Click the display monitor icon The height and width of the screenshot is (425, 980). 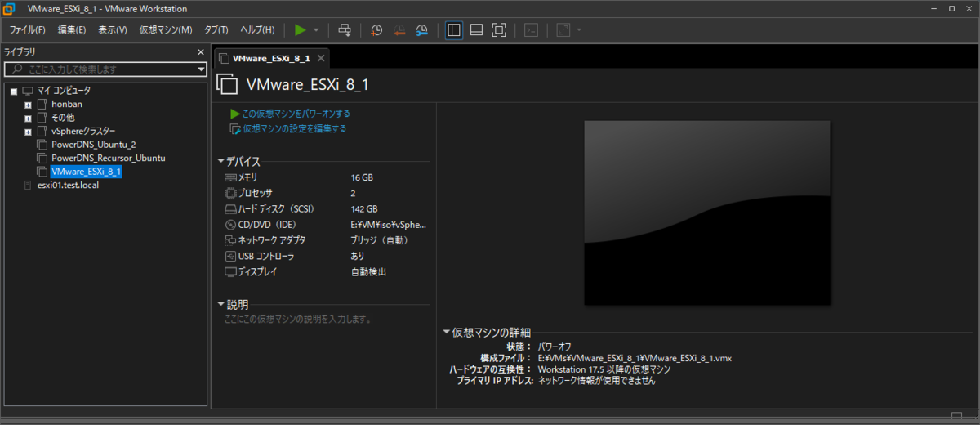(230, 271)
